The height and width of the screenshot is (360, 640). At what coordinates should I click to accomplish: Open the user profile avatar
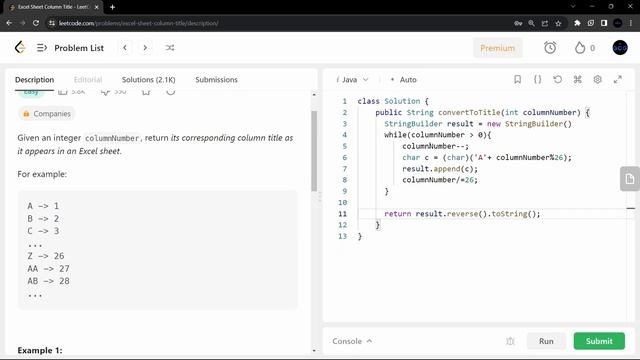[x=620, y=48]
